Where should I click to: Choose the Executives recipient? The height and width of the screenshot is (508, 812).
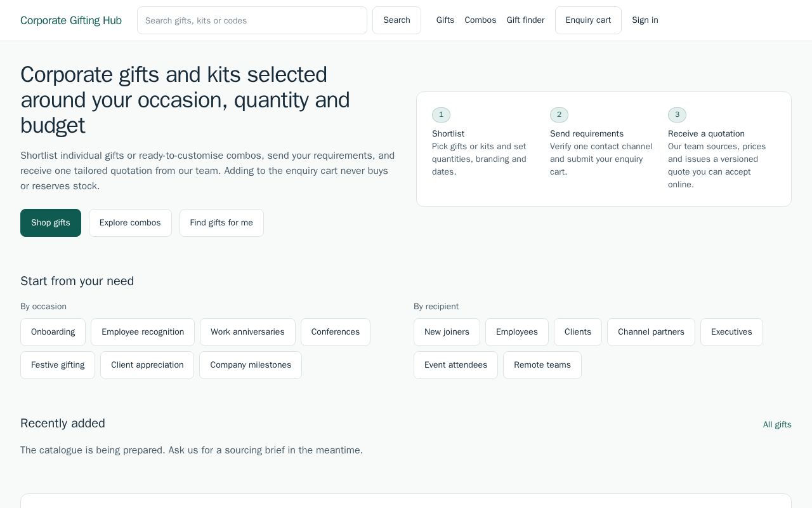tap(731, 332)
